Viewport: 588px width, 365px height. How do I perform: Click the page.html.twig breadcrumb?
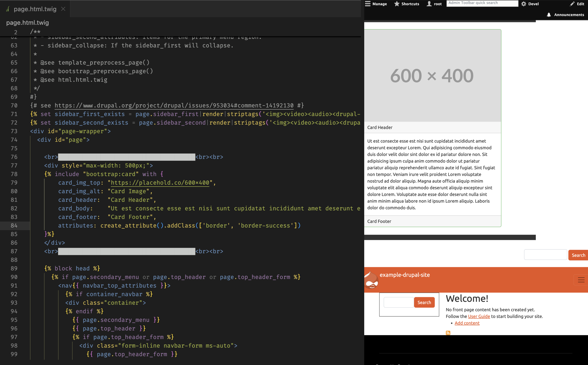click(27, 23)
